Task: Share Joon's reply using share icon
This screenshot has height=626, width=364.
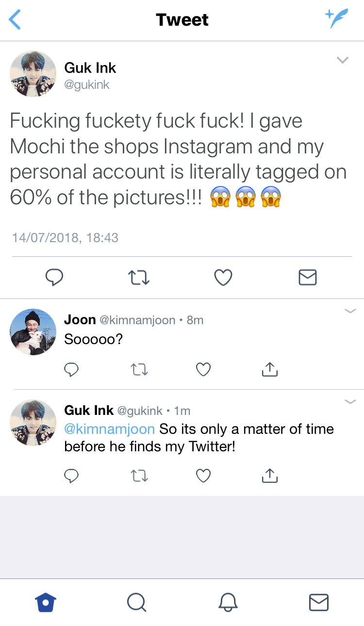Action: coord(269,370)
